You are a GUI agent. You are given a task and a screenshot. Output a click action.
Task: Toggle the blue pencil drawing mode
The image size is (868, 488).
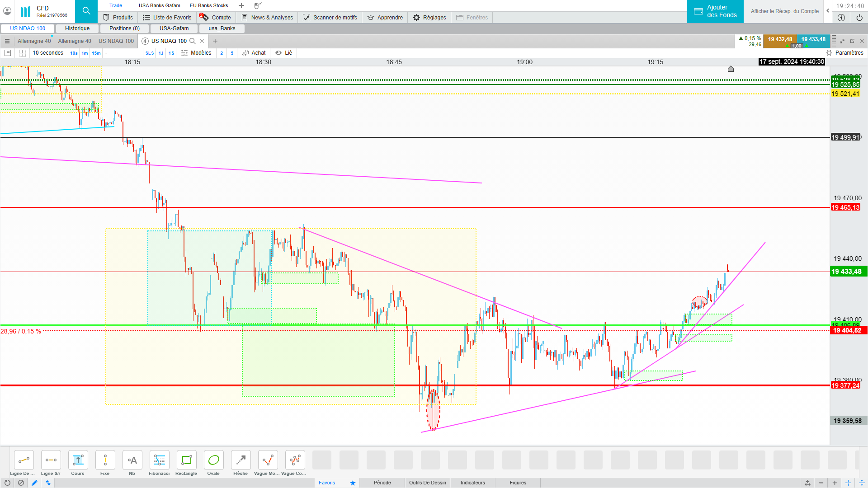tap(34, 483)
